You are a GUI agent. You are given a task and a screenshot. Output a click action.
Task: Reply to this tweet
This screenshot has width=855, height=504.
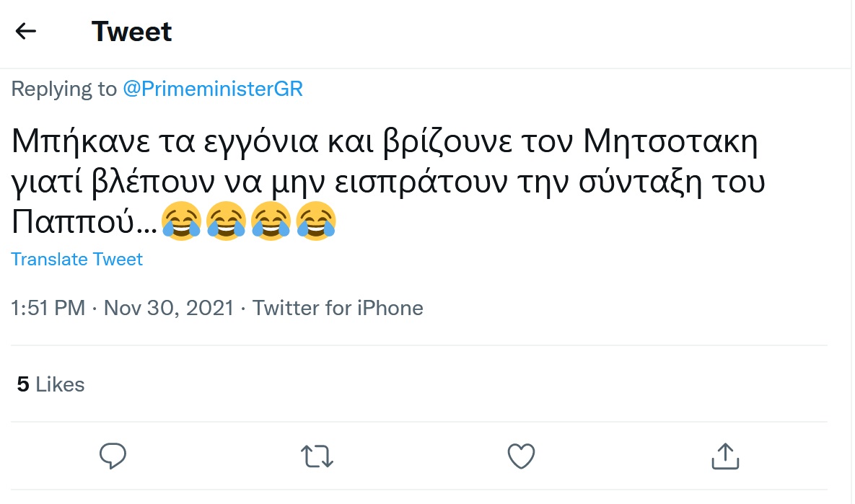tap(113, 456)
